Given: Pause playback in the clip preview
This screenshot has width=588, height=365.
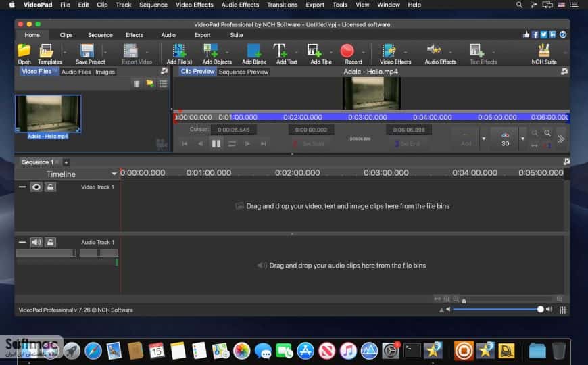Looking at the screenshot, I should 216,143.
